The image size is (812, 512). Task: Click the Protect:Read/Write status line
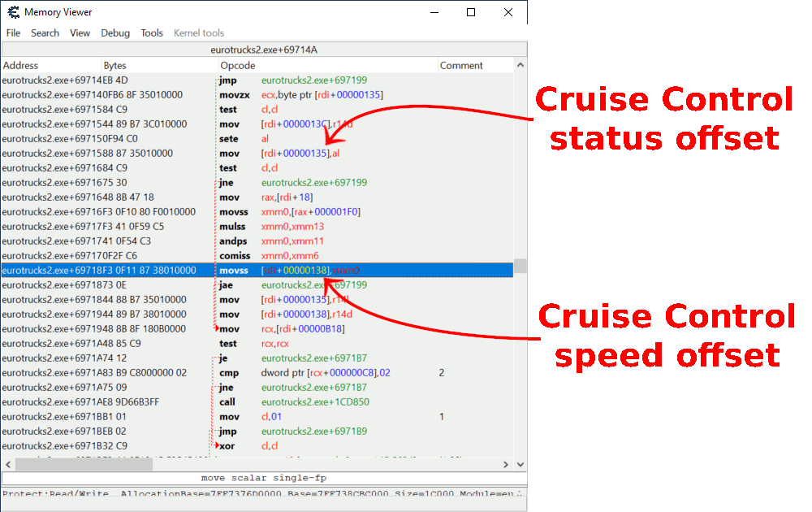[264, 492]
